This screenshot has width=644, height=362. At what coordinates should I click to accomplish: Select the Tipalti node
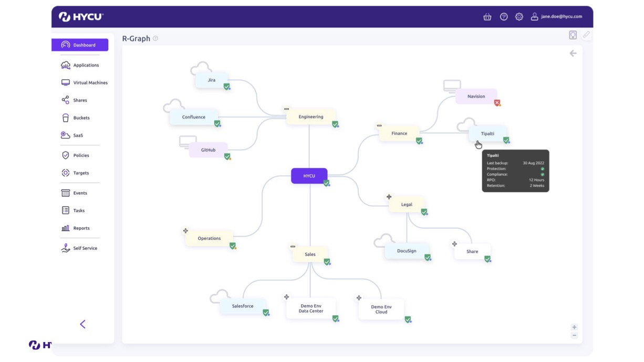point(487,134)
